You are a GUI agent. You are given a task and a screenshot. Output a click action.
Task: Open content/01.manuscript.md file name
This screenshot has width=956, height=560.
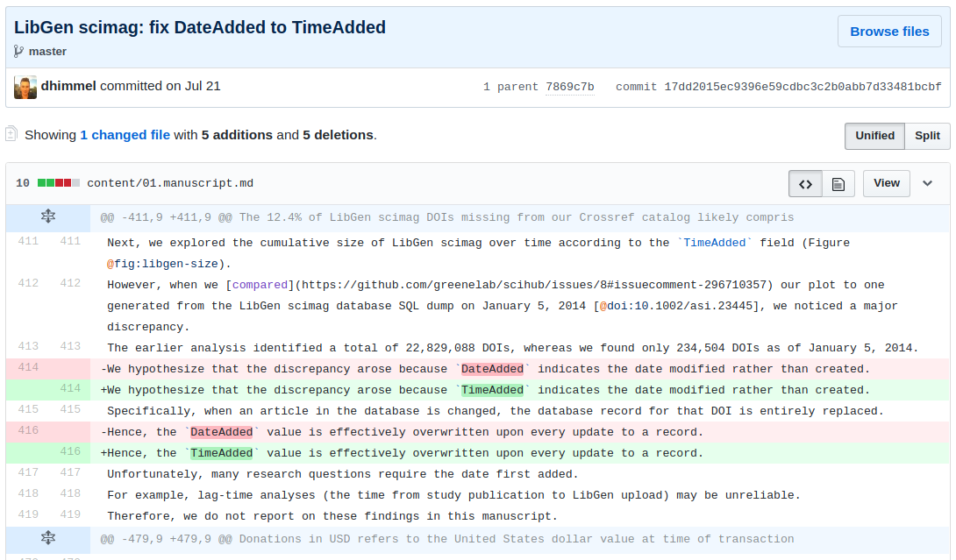coord(170,183)
